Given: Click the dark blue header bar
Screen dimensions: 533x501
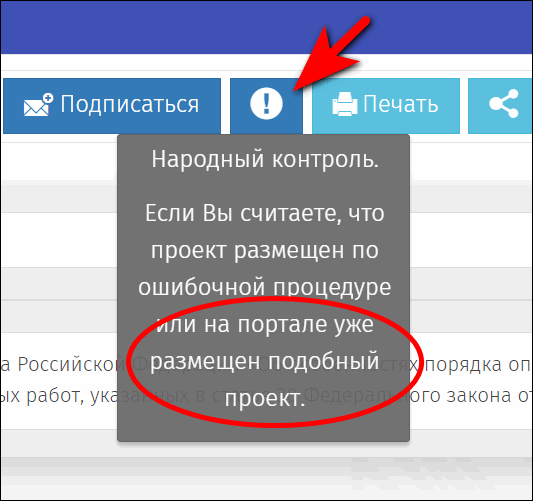Looking at the screenshot, I should coord(266,27).
